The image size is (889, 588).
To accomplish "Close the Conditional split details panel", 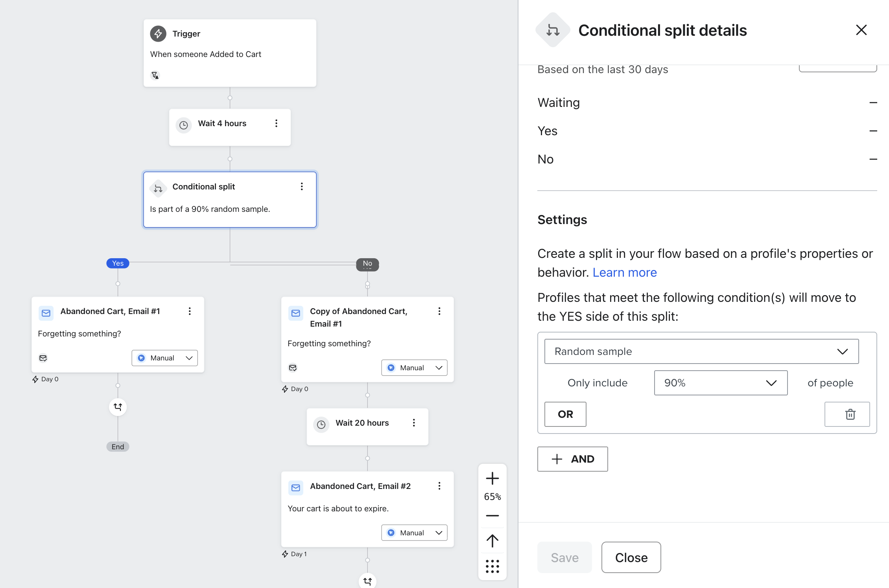I will [x=861, y=30].
